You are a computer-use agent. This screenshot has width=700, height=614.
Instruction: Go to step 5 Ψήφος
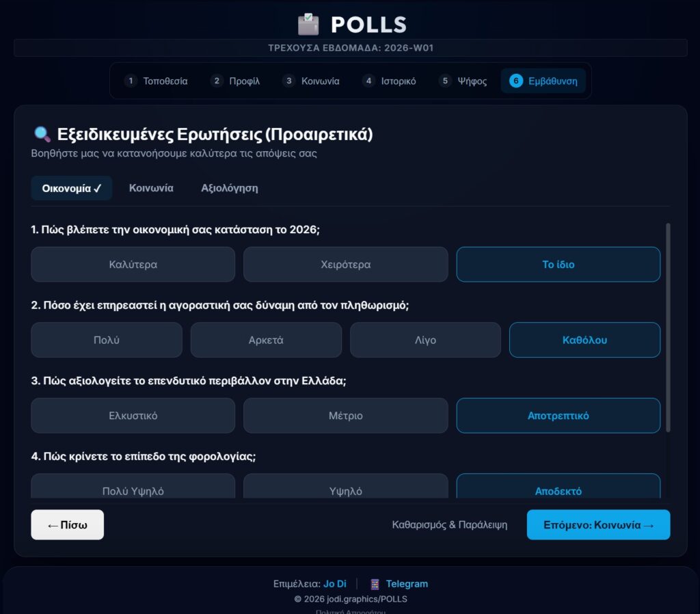tap(463, 81)
